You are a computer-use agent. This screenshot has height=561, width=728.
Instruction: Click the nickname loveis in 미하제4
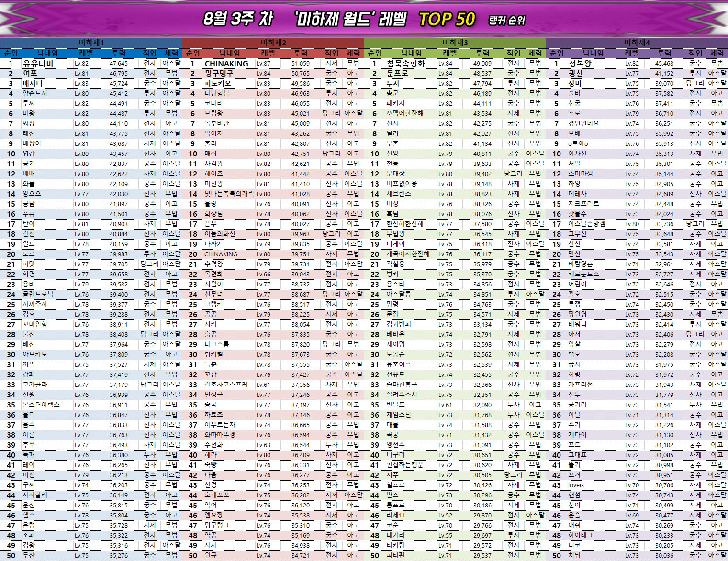[x=576, y=485]
